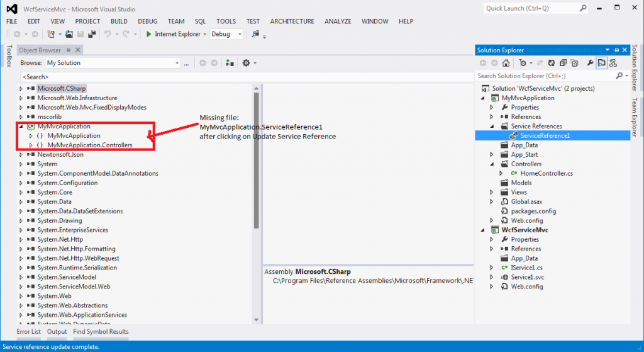Select IService1.cs in Solution Explorer
The image size is (644, 352).
tap(526, 268)
